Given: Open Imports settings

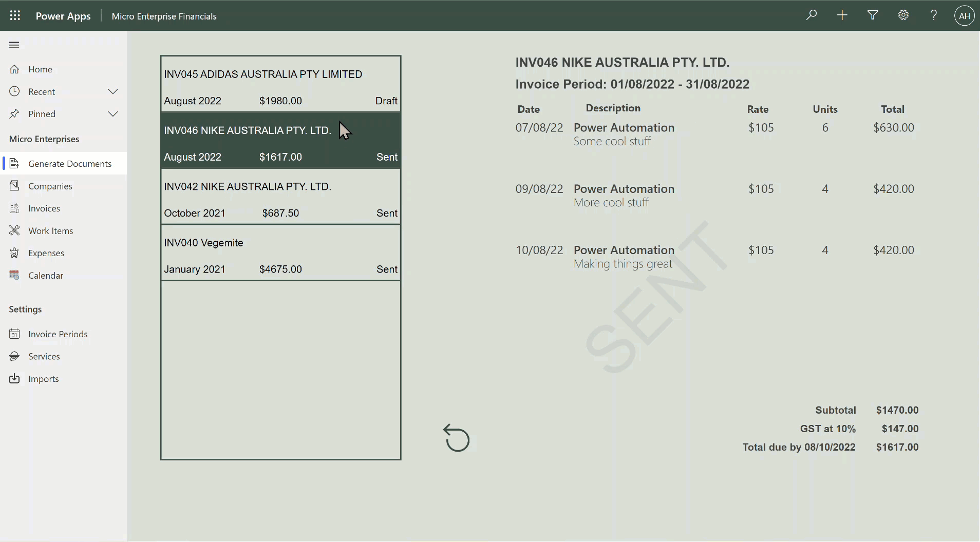Looking at the screenshot, I should click(x=64, y=379).
